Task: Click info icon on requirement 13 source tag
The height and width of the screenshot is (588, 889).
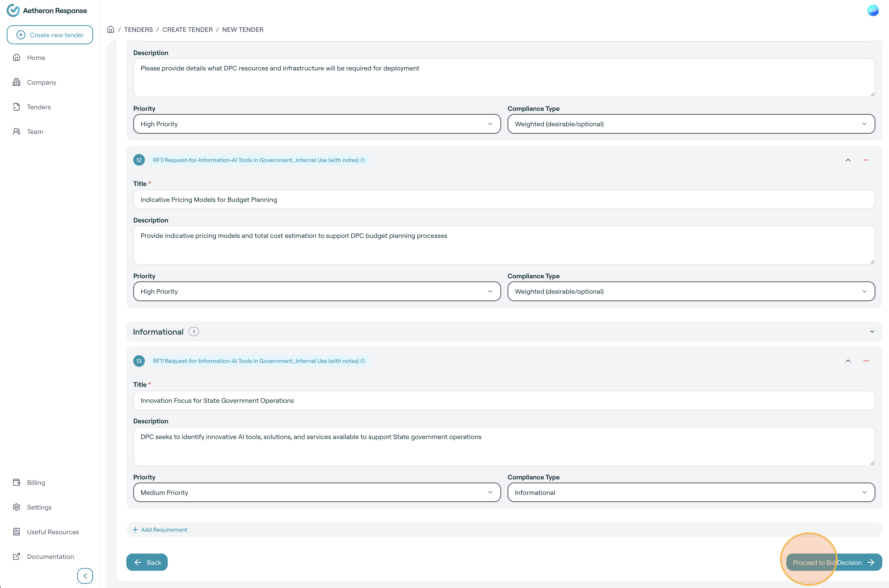Action: coord(363,361)
